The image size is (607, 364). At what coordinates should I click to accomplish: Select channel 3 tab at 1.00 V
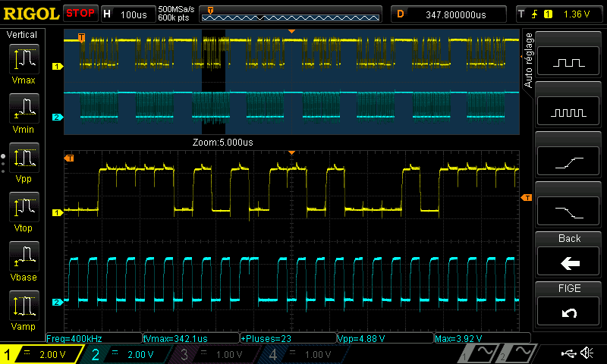point(214,354)
